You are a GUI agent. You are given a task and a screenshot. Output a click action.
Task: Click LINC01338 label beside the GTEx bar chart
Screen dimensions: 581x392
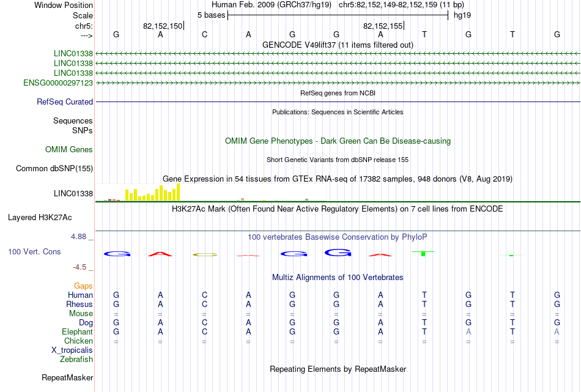(x=73, y=193)
